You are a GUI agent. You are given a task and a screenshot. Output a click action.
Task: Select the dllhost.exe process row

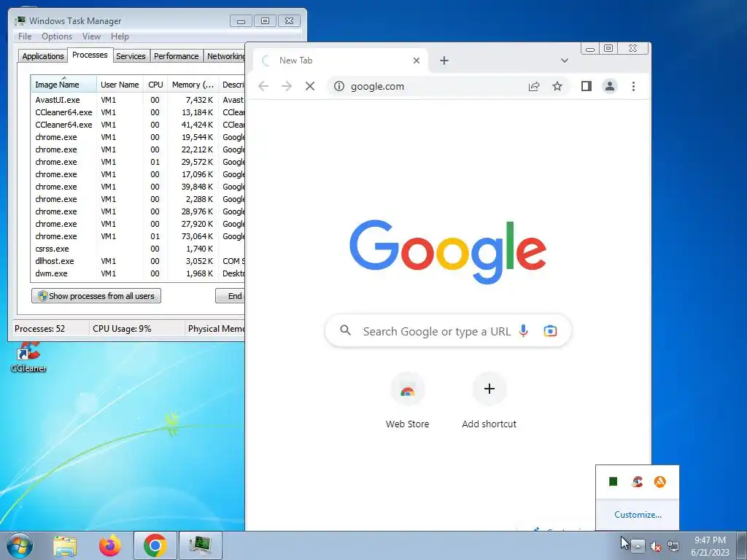(138, 261)
